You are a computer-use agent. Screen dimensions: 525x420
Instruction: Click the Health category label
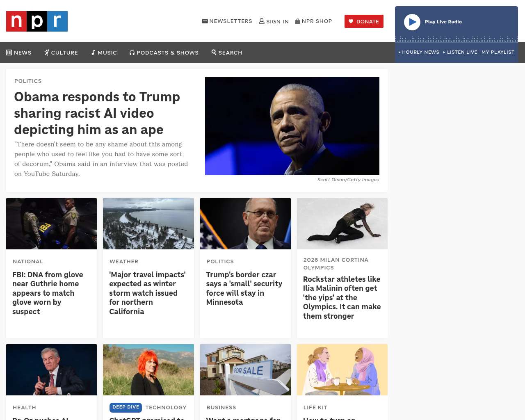coord(24,407)
